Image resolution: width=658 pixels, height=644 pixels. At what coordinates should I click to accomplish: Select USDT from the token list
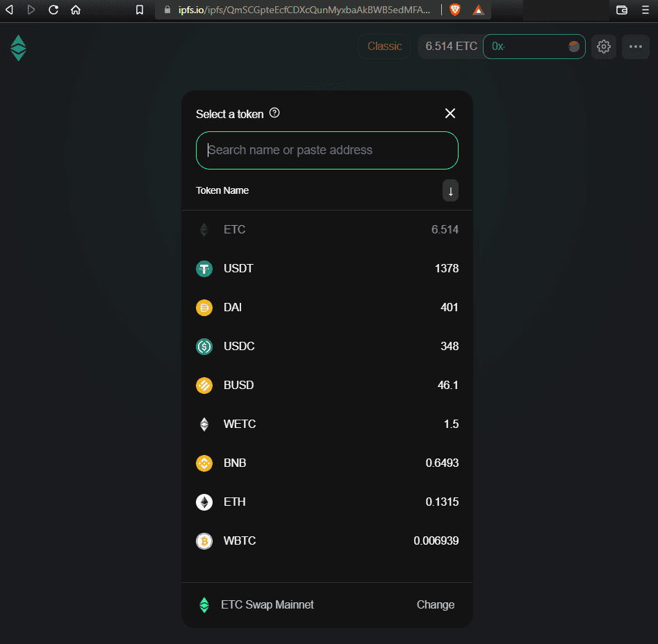[327, 268]
